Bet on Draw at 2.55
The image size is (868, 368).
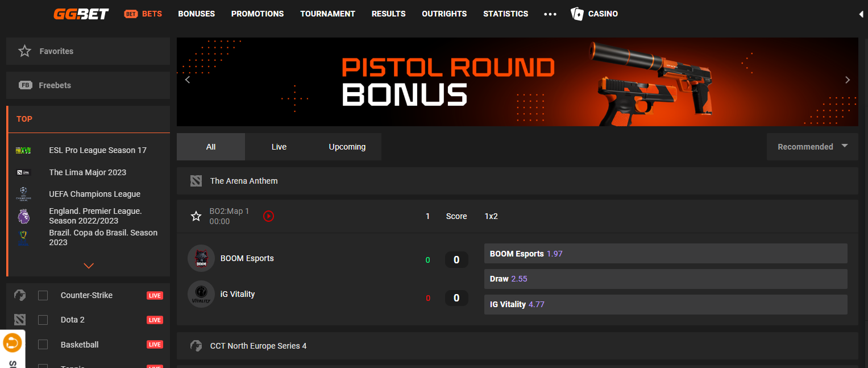666,279
